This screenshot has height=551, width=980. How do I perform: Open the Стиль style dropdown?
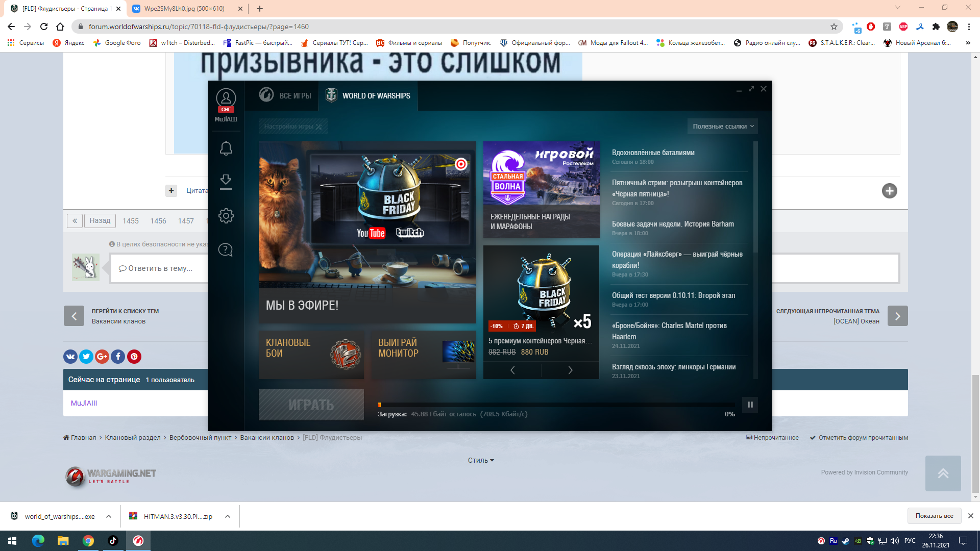pyautogui.click(x=481, y=460)
